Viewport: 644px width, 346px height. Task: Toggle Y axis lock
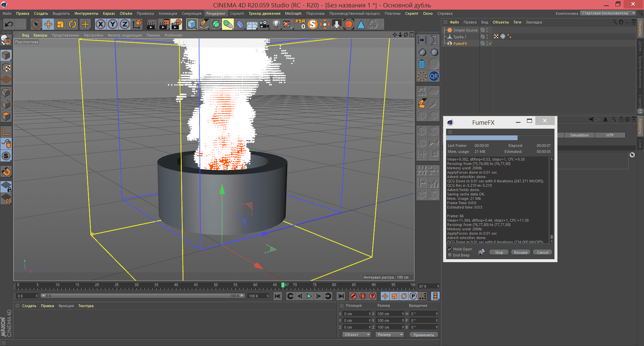point(113,24)
